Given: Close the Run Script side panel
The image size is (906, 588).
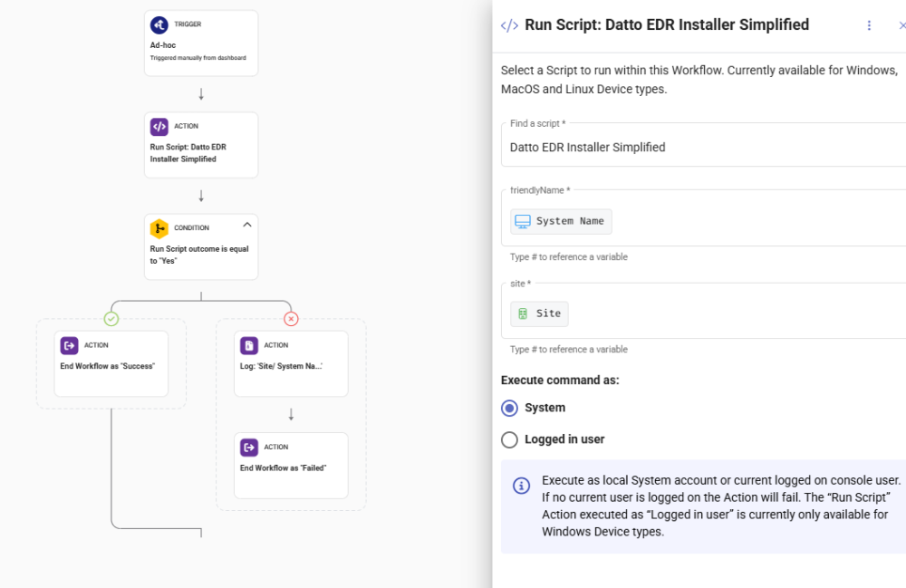Looking at the screenshot, I should [x=902, y=25].
